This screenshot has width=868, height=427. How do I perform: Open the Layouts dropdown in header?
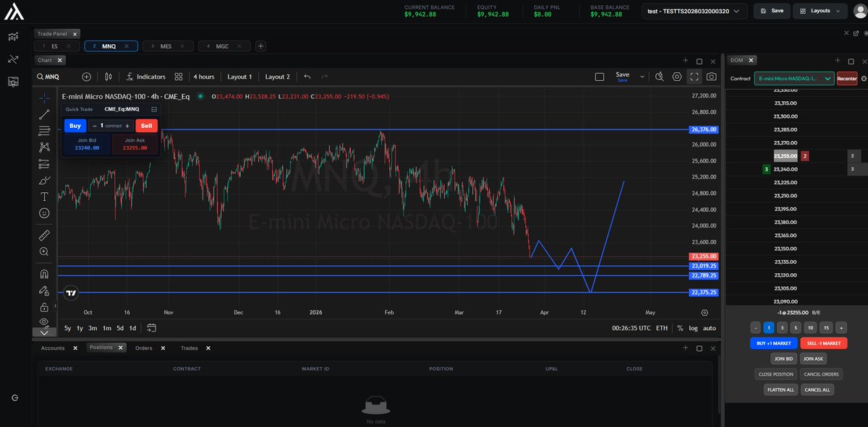click(x=820, y=11)
